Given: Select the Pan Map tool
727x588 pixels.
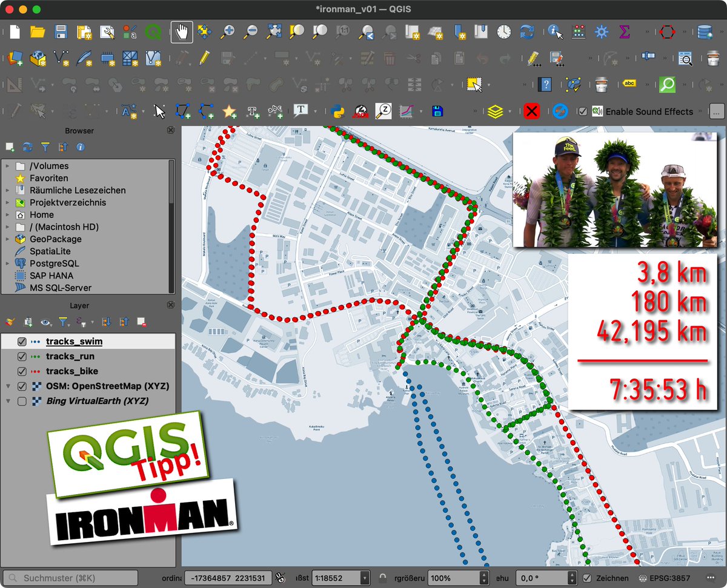Looking at the screenshot, I should tap(180, 31).
